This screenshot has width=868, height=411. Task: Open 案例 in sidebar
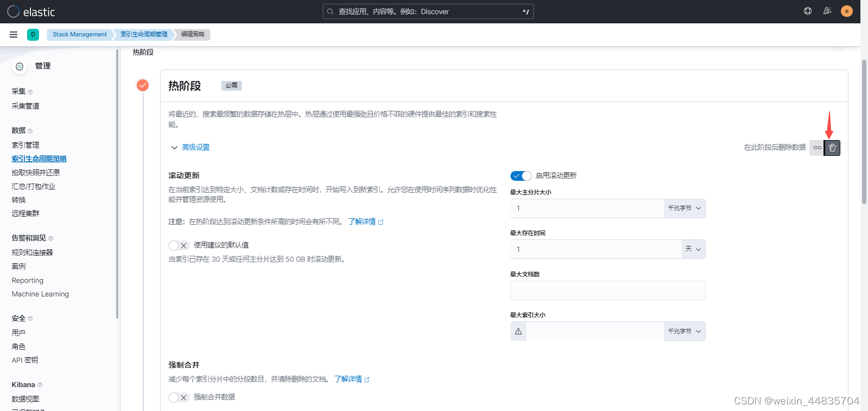point(19,266)
